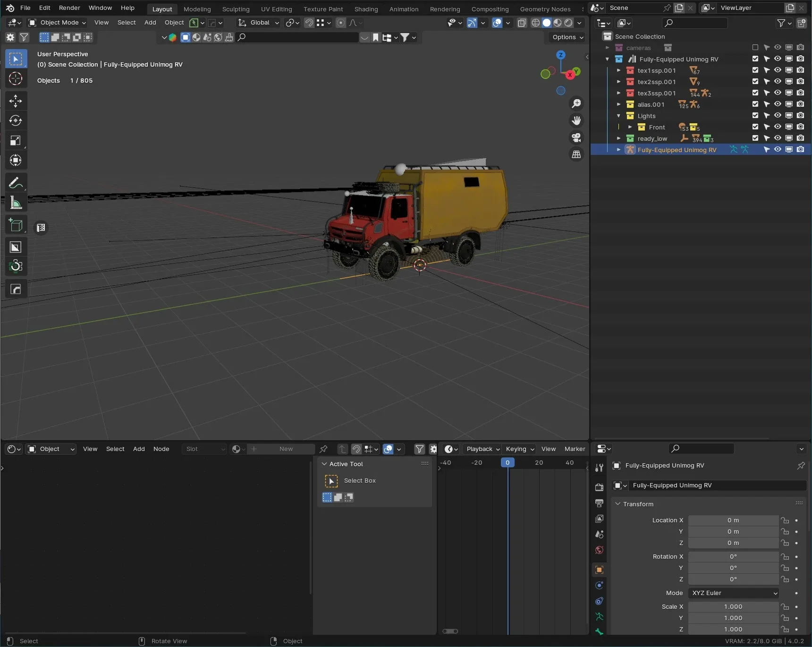Click the Location X value field
The height and width of the screenshot is (647, 812).
pyautogui.click(x=733, y=520)
